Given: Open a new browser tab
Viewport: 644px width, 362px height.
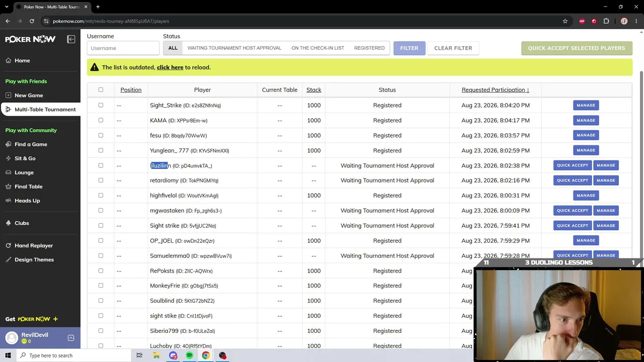Looking at the screenshot, I should point(98,7).
